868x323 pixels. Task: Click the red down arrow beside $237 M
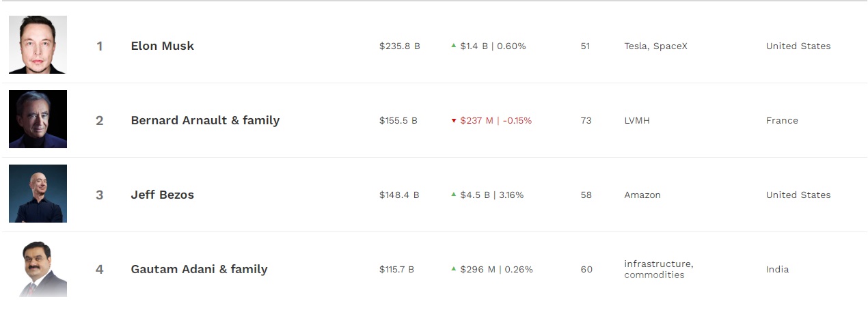click(453, 121)
